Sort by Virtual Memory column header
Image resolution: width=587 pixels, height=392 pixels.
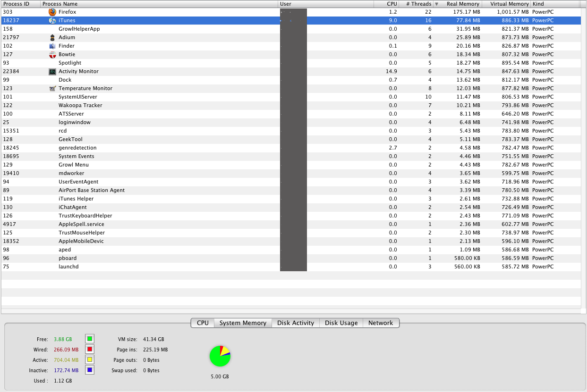[506, 4]
